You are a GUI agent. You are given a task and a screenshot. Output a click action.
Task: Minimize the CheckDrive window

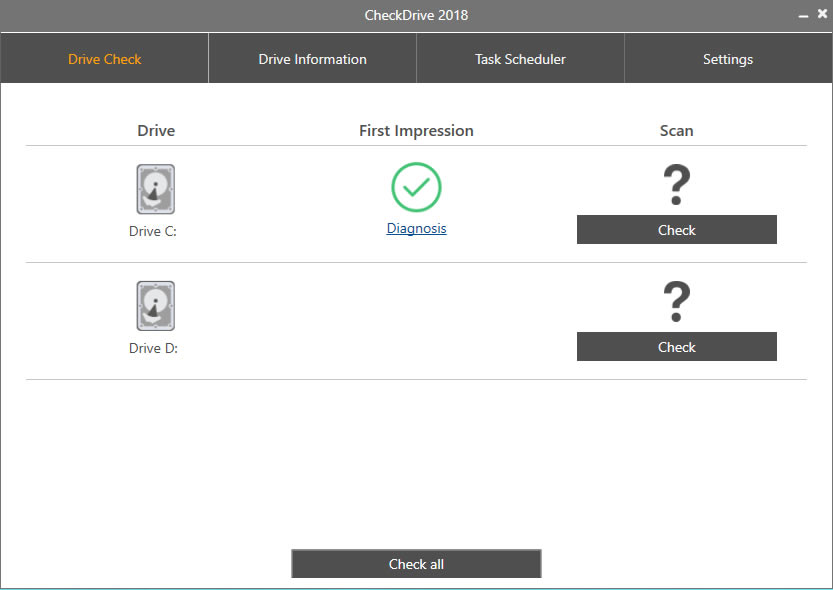[803, 16]
